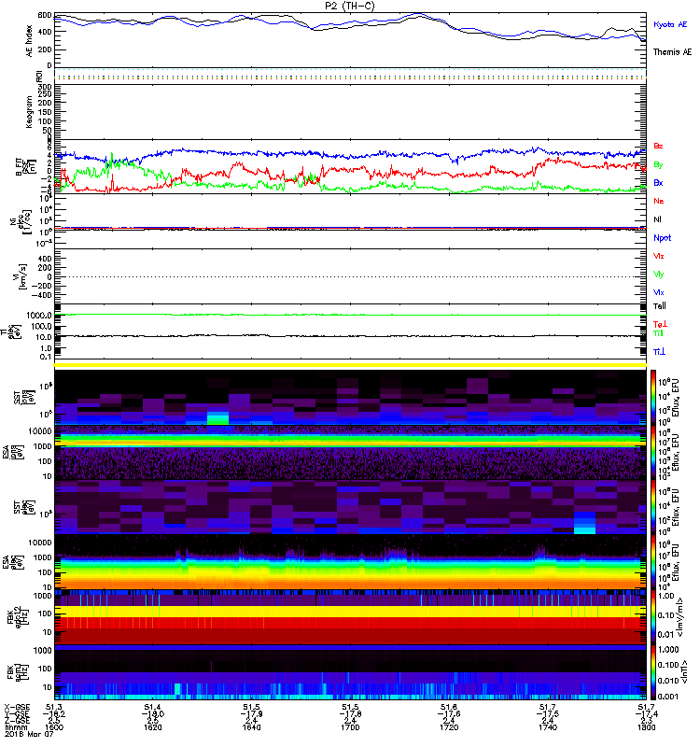The image size is (700, 747).
Task: Select the green By legend label
Action: pos(658,164)
